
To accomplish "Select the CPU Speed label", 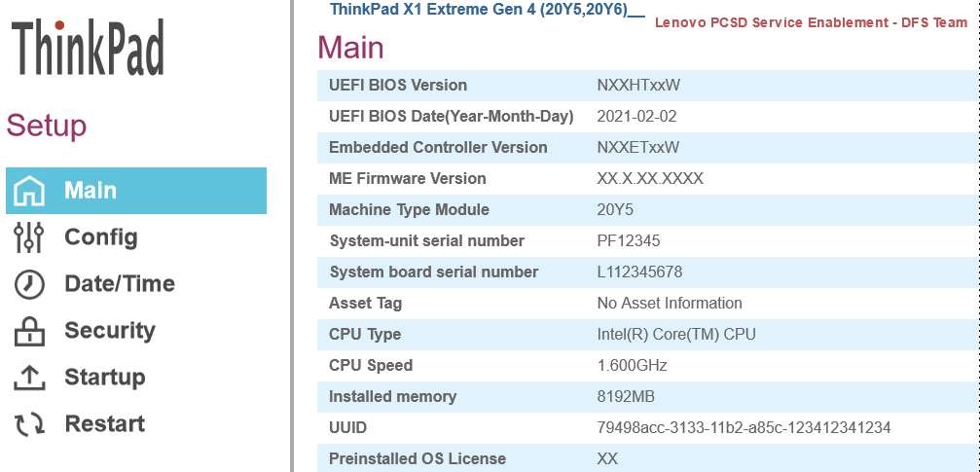I will (x=371, y=366).
